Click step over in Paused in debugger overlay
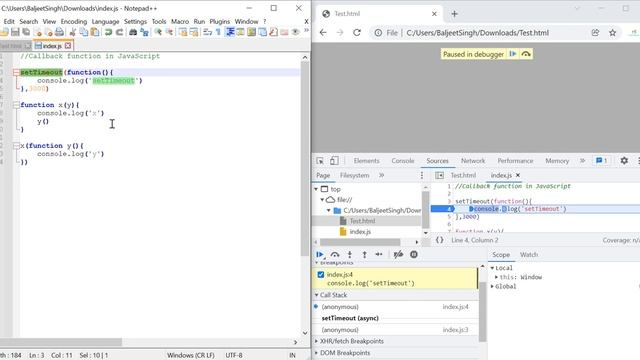 526,54
